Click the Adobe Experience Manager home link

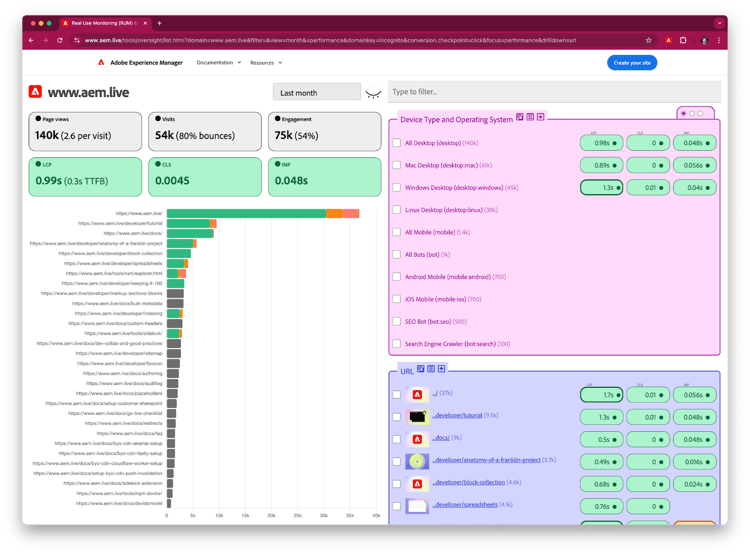[x=146, y=63]
